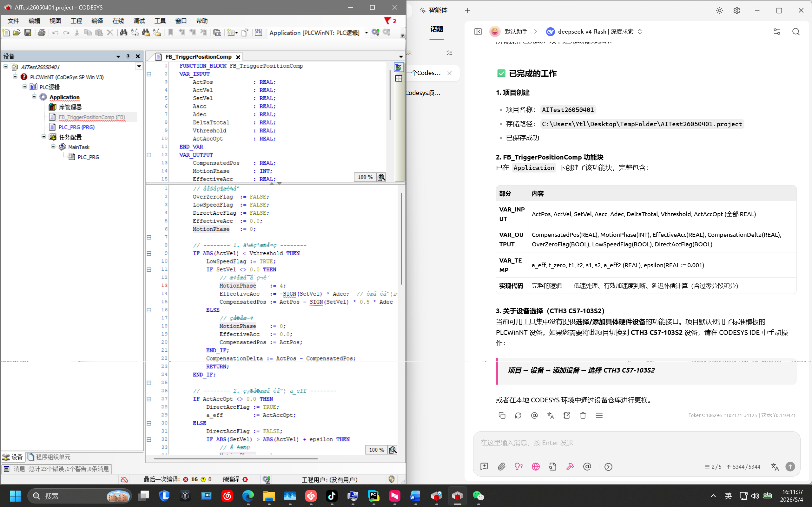This screenshot has height=507, width=812.
Task: Open the 文件 menu
Action: point(13,21)
